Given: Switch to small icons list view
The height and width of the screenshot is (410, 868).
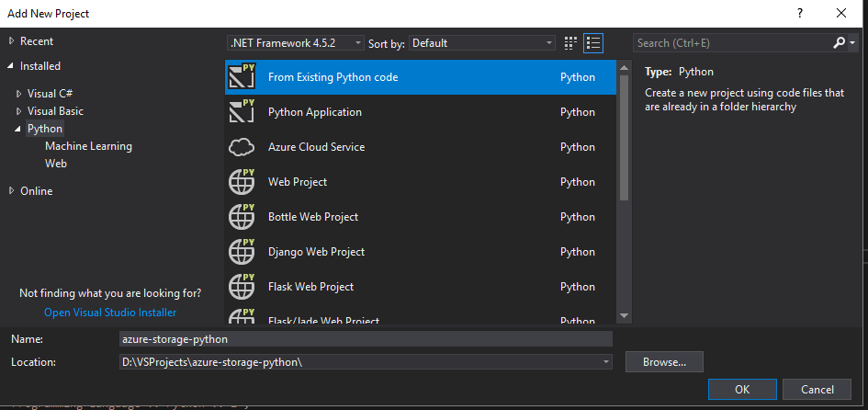Looking at the screenshot, I should 592,42.
